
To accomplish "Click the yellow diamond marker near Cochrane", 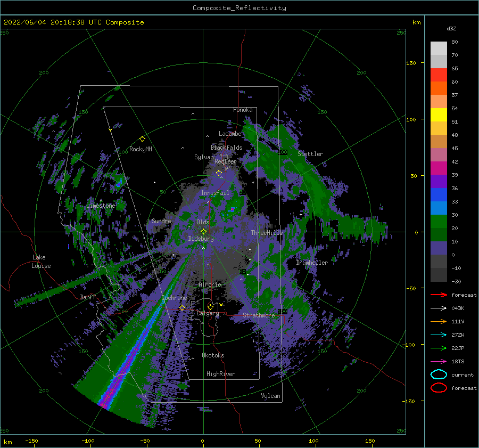I will (x=182, y=307).
